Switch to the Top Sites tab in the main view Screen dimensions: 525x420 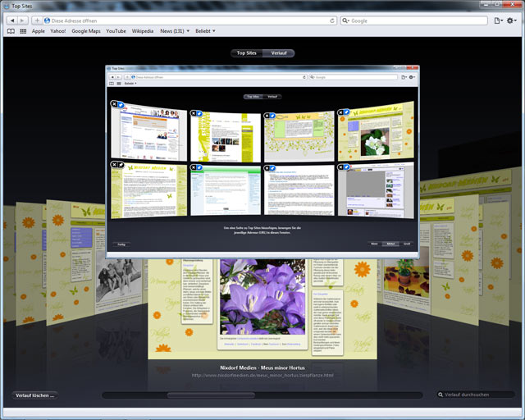pos(246,52)
